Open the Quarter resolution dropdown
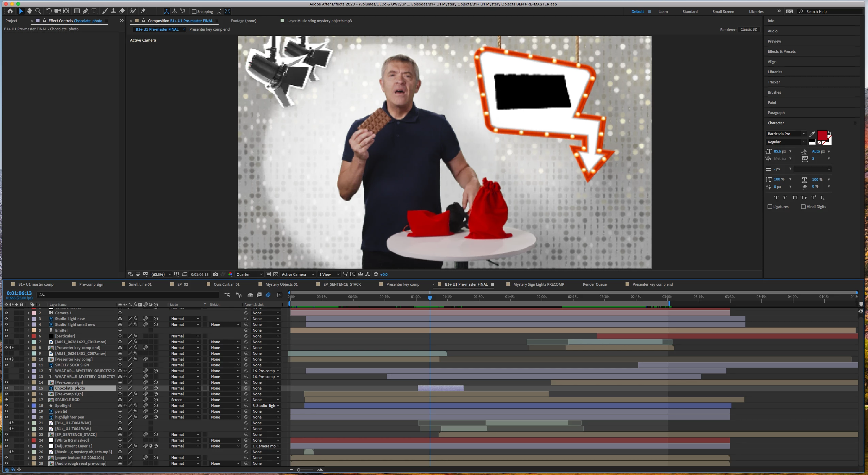 coord(249,274)
